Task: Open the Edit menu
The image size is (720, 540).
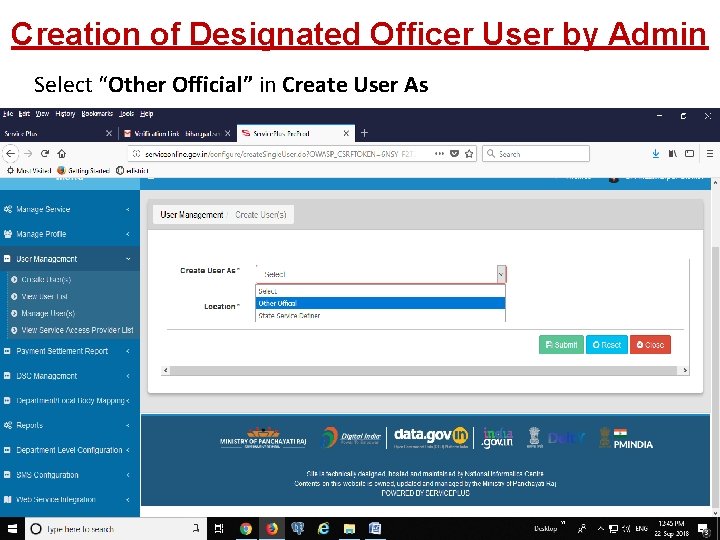Action: [24, 114]
